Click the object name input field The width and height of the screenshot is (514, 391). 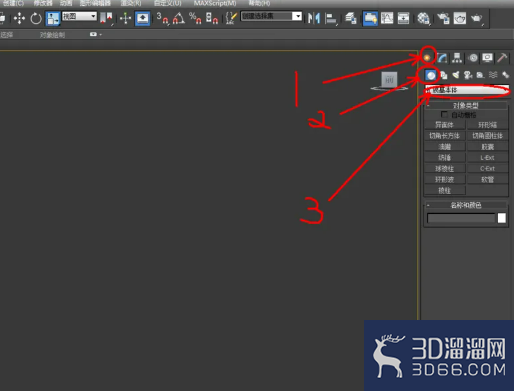pyautogui.click(x=461, y=218)
